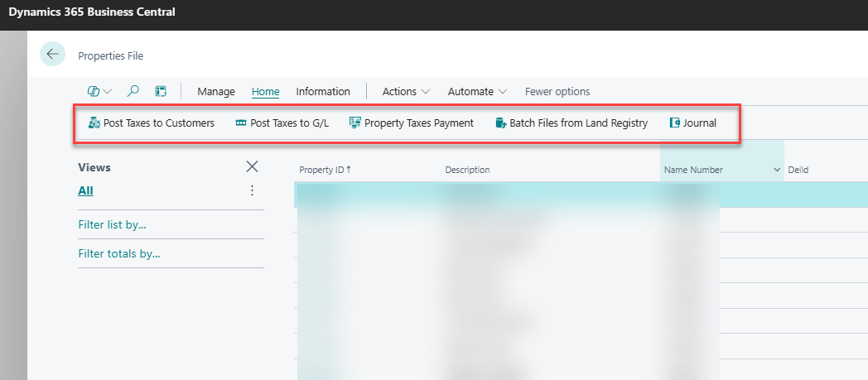868x380 pixels.
Task: Close the Views pane
Action: [252, 166]
